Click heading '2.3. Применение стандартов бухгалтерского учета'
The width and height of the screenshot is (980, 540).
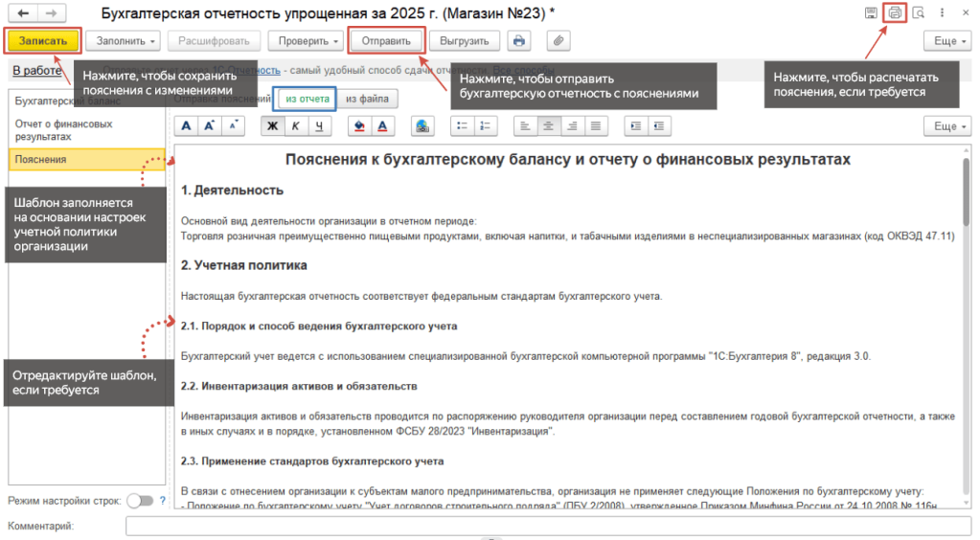tap(312, 461)
